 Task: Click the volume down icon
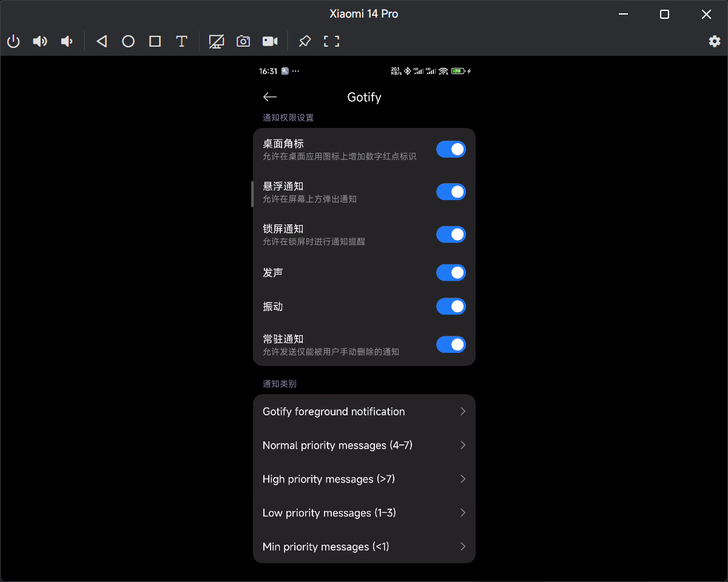tap(67, 41)
